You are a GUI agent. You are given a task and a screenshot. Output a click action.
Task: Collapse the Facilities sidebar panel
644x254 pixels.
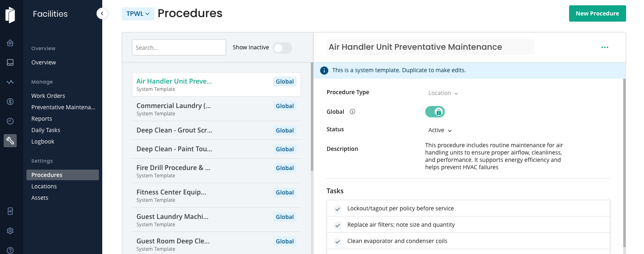[102, 13]
